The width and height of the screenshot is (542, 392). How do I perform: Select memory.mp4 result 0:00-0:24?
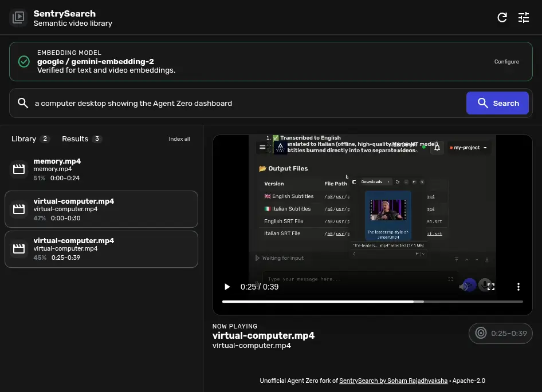pos(101,169)
